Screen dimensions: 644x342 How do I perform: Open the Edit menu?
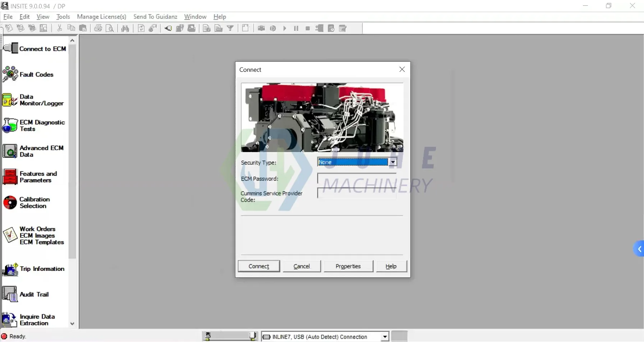click(x=24, y=17)
